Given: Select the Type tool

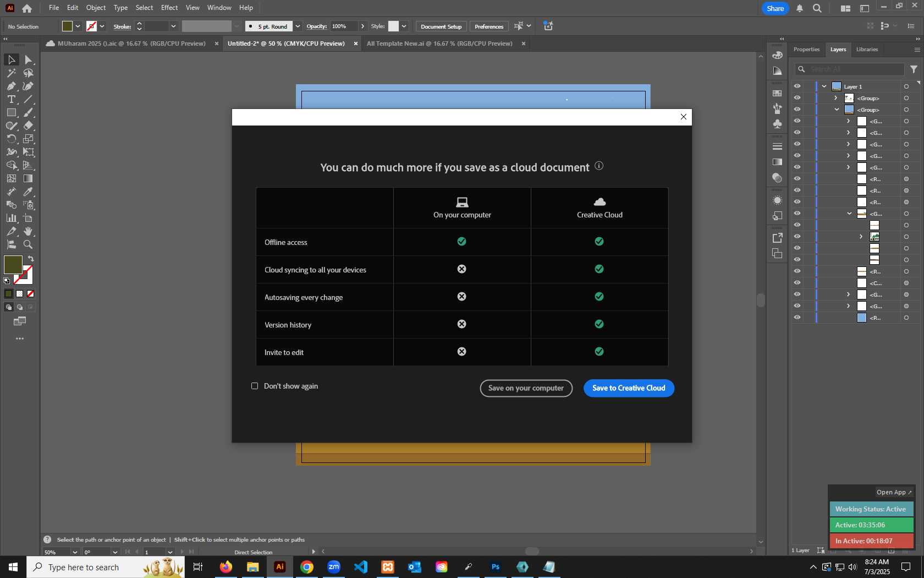Looking at the screenshot, I should 11,99.
